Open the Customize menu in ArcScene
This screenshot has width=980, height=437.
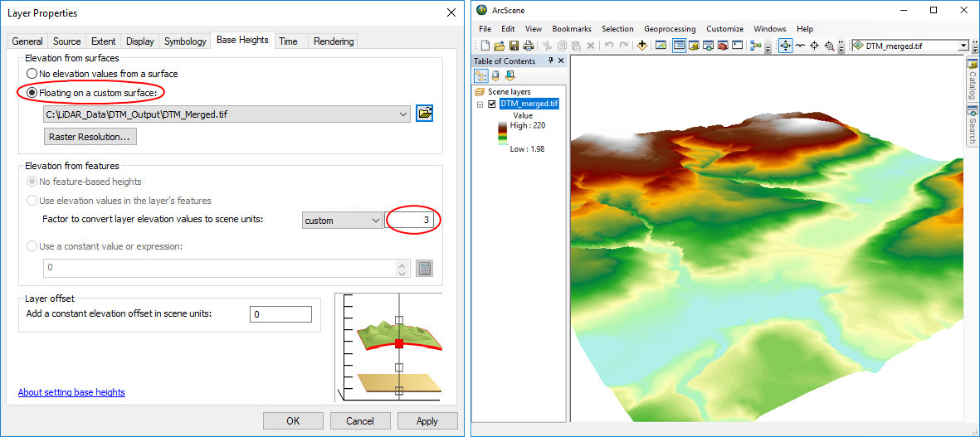click(725, 29)
